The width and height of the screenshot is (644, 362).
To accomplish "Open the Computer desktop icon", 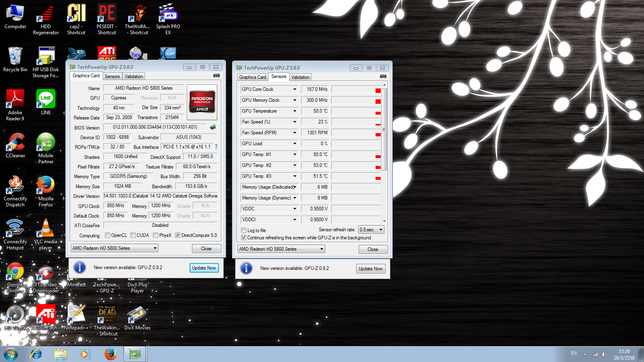I will pyautogui.click(x=15, y=17).
